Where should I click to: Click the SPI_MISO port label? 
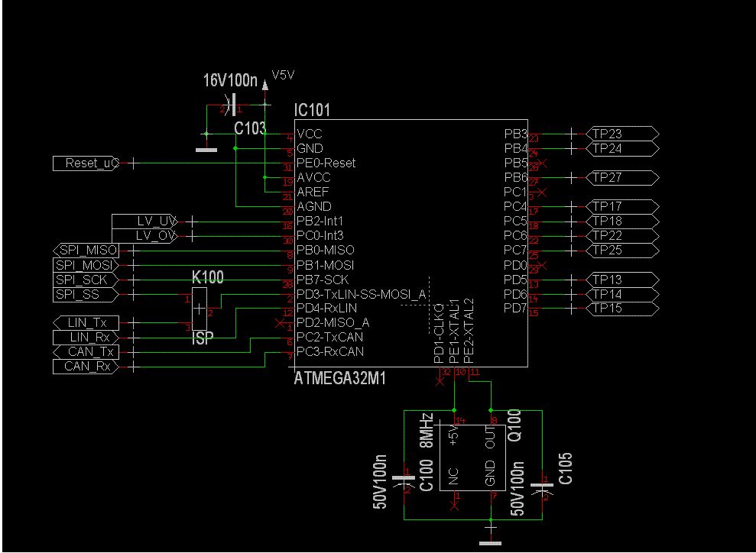click(x=86, y=251)
